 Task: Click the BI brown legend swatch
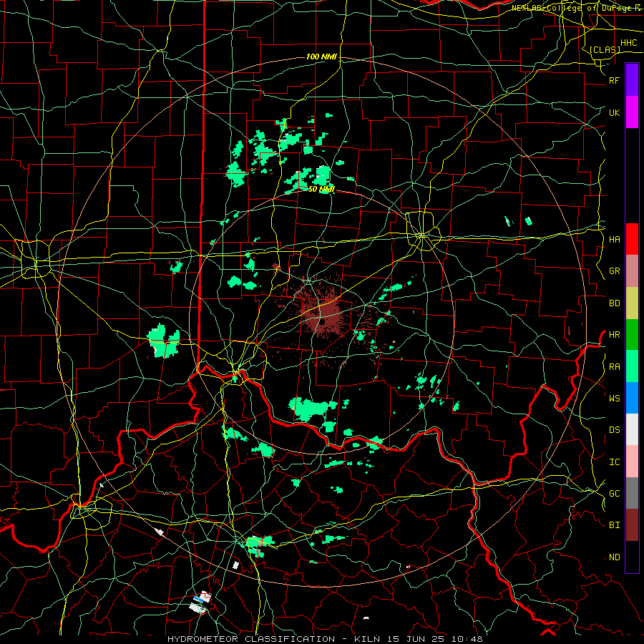632,525
